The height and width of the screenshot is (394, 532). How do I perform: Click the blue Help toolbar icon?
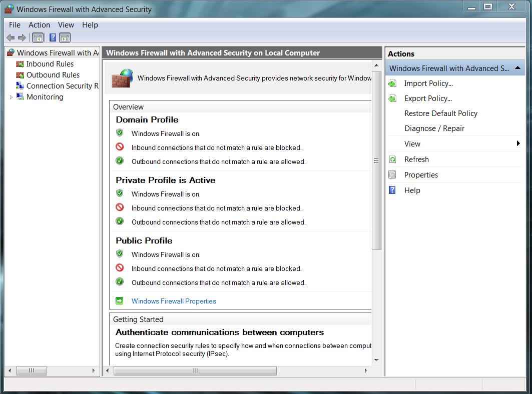pyautogui.click(x=53, y=37)
